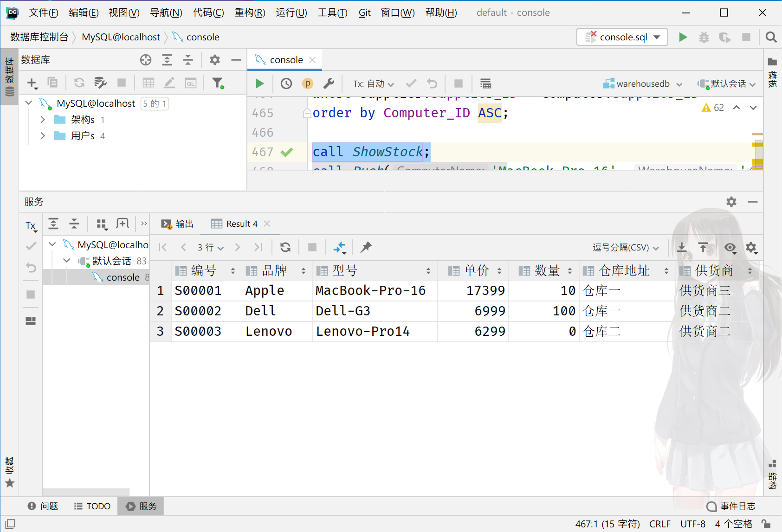Collapse all nodes in database panel
Screen dimensions: 782x532
click(x=187, y=59)
